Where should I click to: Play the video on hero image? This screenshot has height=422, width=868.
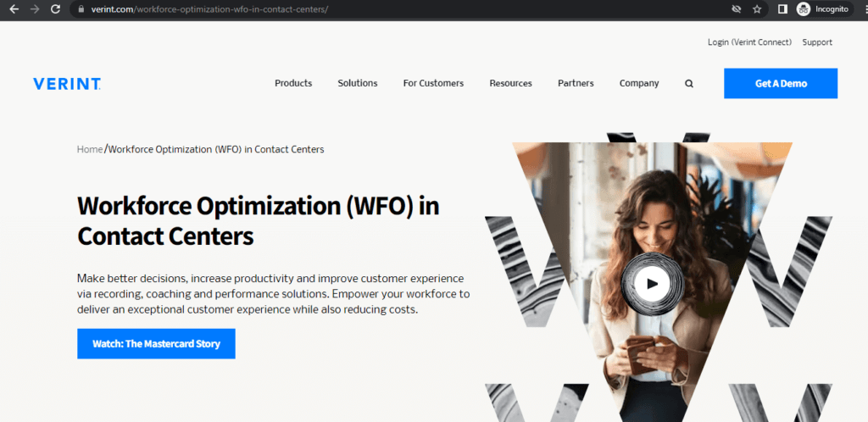click(652, 284)
